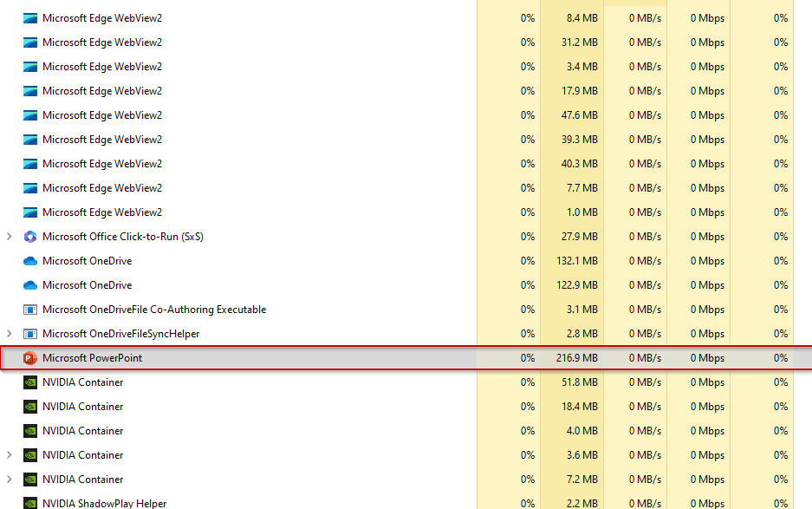Click the OneDriveFileSyncHelper icon
The height and width of the screenshot is (509, 812).
click(30, 334)
